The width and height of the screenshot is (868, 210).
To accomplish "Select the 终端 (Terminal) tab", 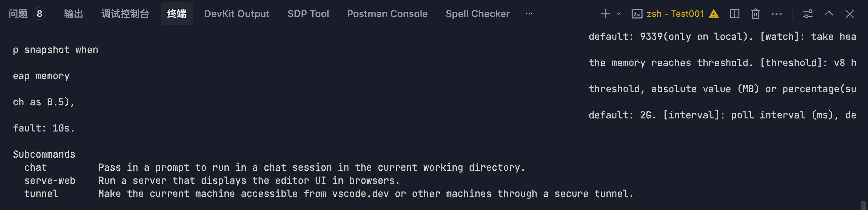I will click(x=176, y=14).
